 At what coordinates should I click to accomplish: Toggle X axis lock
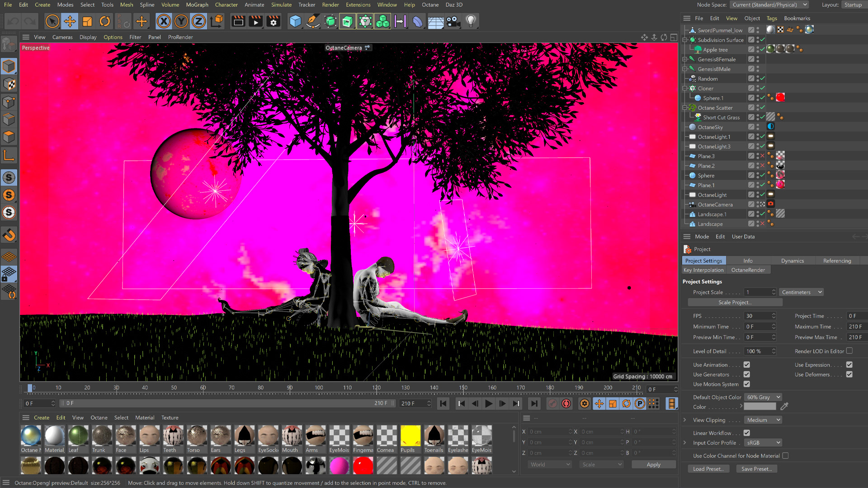click(x=164, y=21)
